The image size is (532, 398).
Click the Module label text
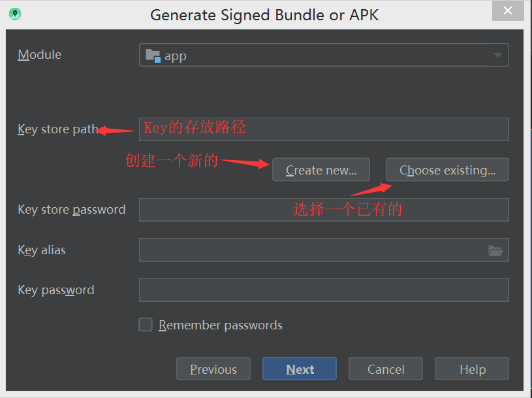click(39, 55)
